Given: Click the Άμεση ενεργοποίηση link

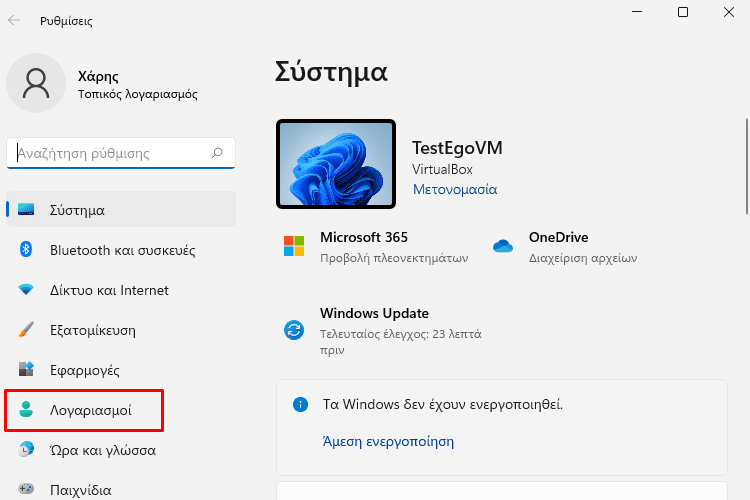Looking at the screenshot, I should click(x=388, y=441).
